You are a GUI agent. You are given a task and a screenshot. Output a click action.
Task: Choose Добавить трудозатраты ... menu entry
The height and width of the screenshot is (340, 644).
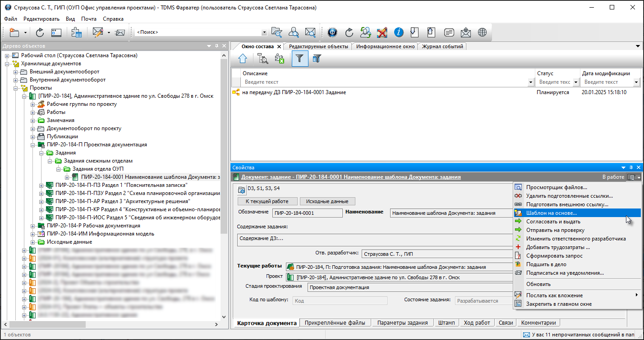pos(577,247)
